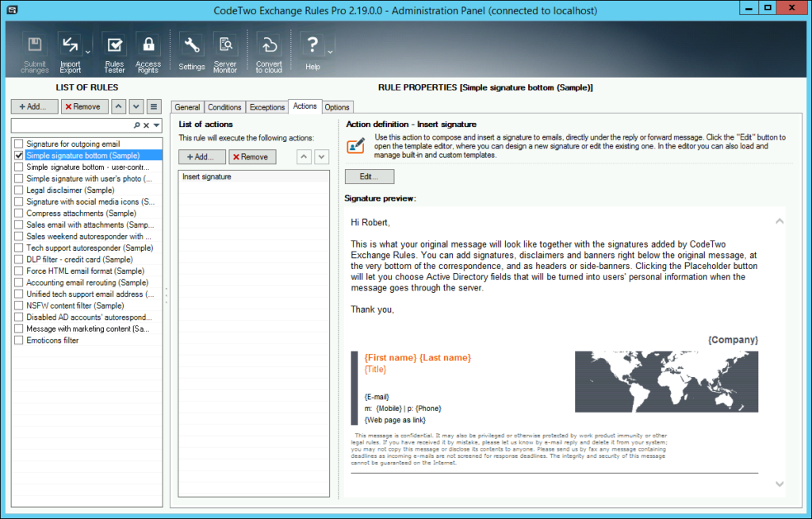Screen dimensions: 812x519
Task: Move the action down in the list
Action: click(x=322, y=156)
